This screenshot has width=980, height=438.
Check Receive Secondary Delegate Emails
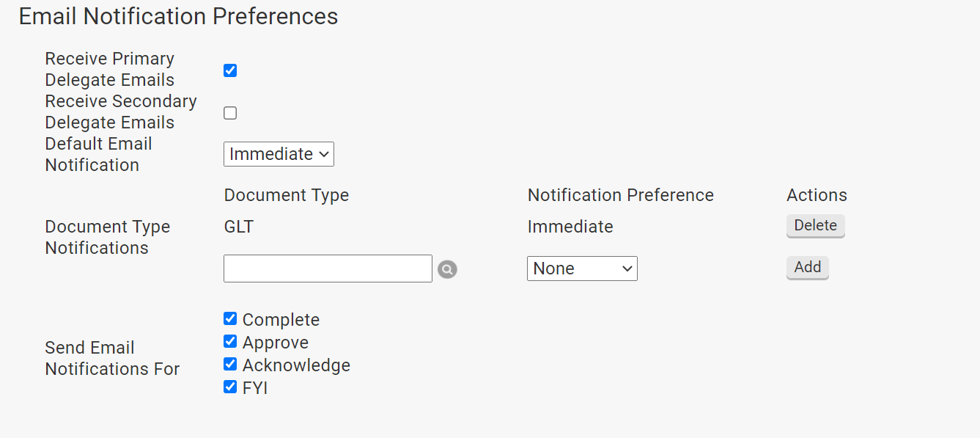click(230, 113)
